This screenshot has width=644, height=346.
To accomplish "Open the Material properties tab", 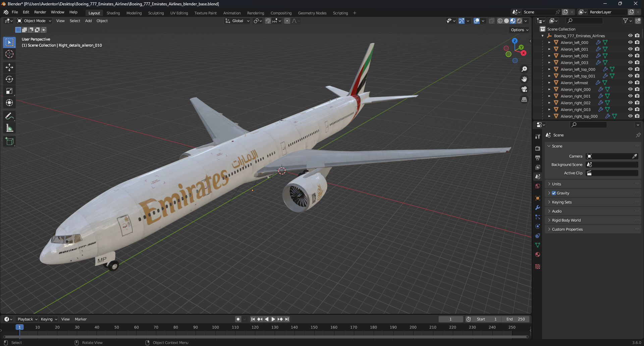I will (538, 254).
